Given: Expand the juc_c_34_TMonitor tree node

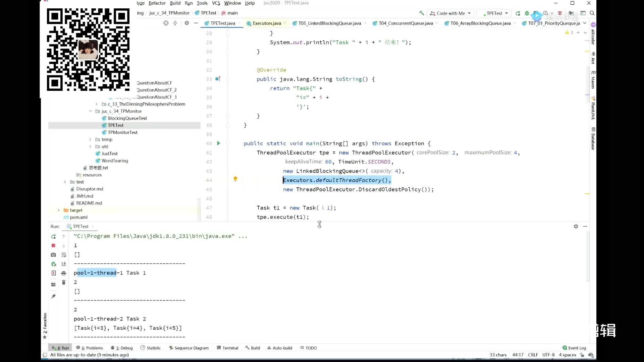Looking at the screenshot, I should [90, 111].
